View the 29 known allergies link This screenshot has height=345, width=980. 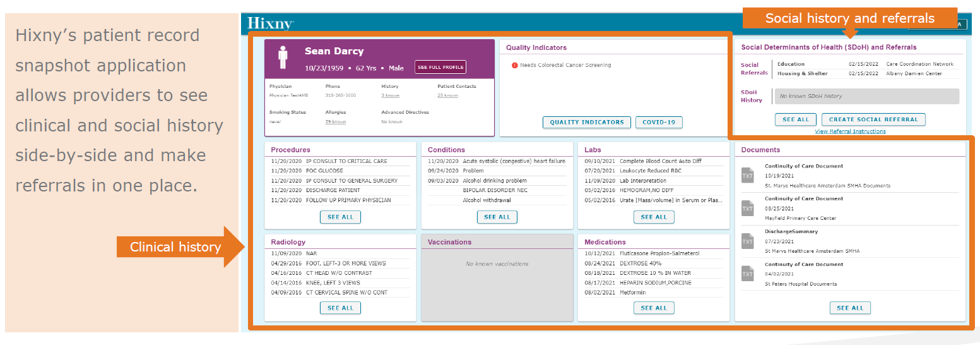[336, 121]
